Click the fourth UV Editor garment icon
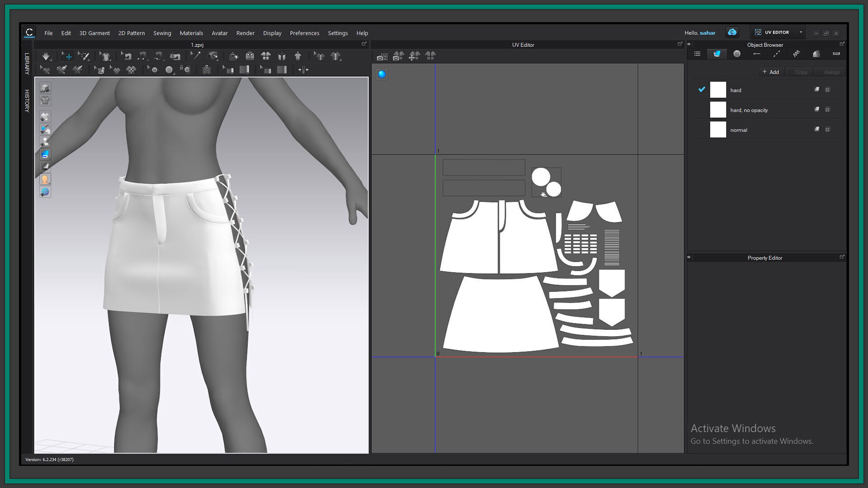Screen dimensions: 868x488 point(430,56)
